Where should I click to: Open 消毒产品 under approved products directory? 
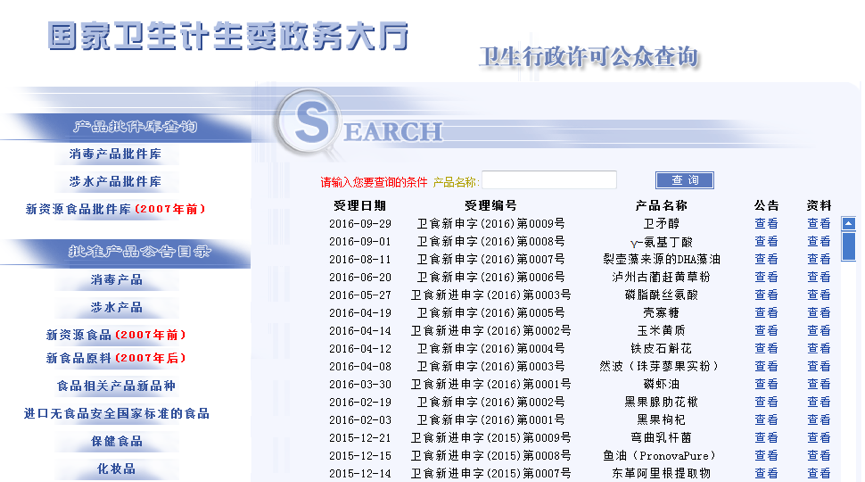point(116,279)
